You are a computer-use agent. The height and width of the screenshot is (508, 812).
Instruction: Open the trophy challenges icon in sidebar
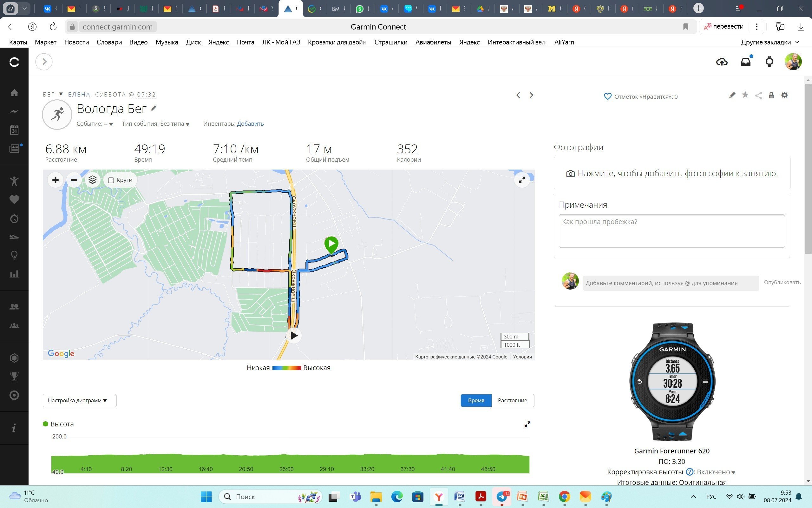point(14,376)
